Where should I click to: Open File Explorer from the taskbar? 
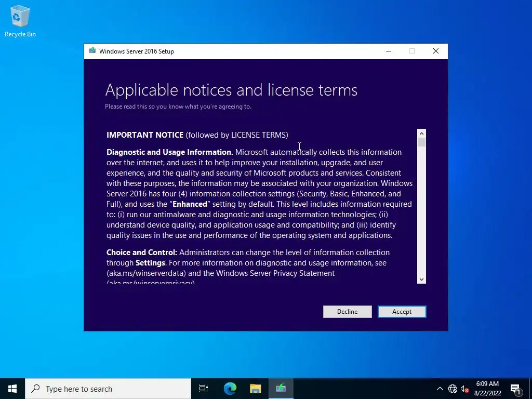coord(255,389)
